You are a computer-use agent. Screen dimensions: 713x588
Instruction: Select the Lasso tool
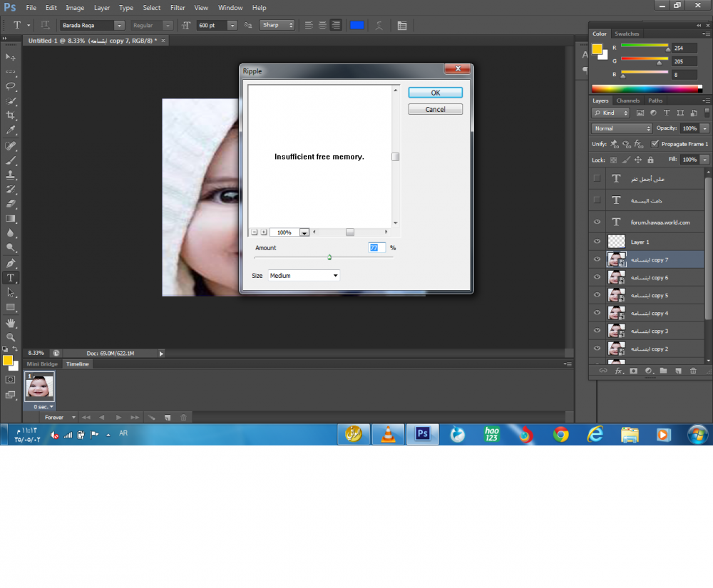(11, 86)
